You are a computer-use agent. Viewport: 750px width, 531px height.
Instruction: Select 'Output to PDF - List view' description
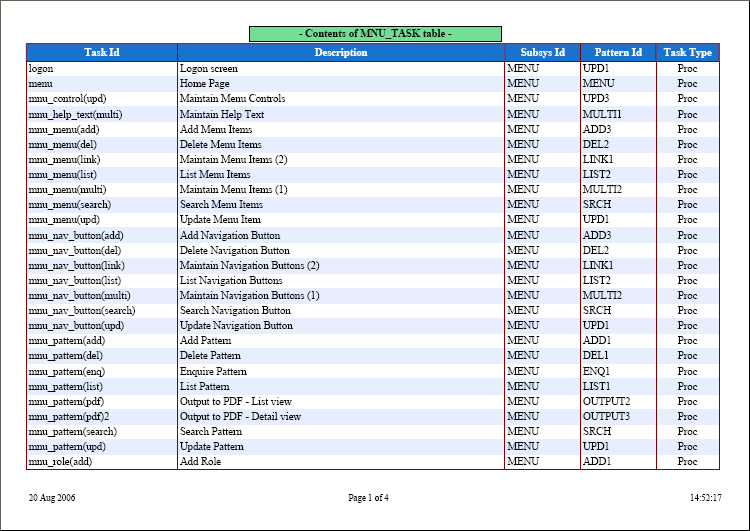240,401
